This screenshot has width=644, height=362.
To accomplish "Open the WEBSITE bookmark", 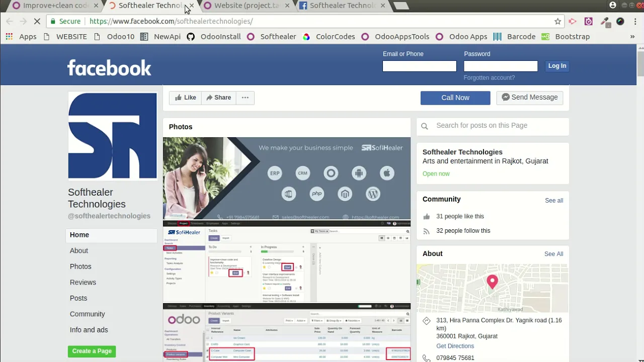I will 65,37.
